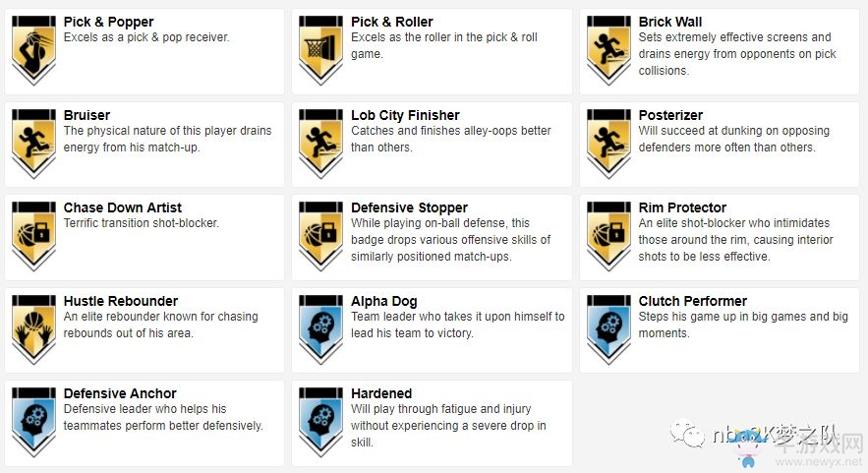
Task: Click the Bruiser badge icon
Action: click(x=33, y=144)
